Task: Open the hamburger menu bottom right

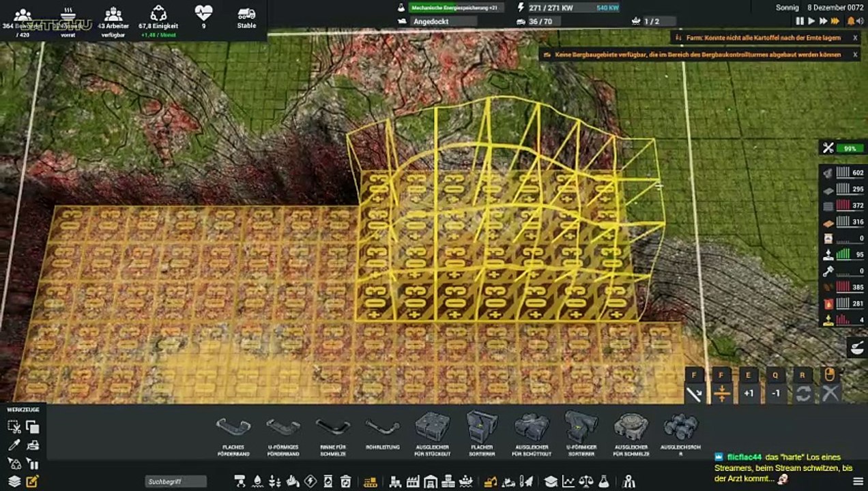Action: pyautogui.click(x=858, y=481)
